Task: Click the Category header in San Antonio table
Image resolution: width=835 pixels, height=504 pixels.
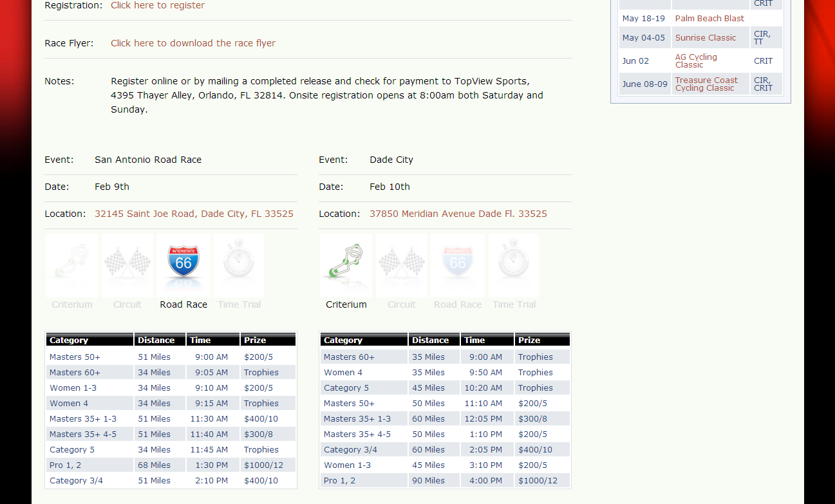Action: pyautogui.click(x=69, y=340)
